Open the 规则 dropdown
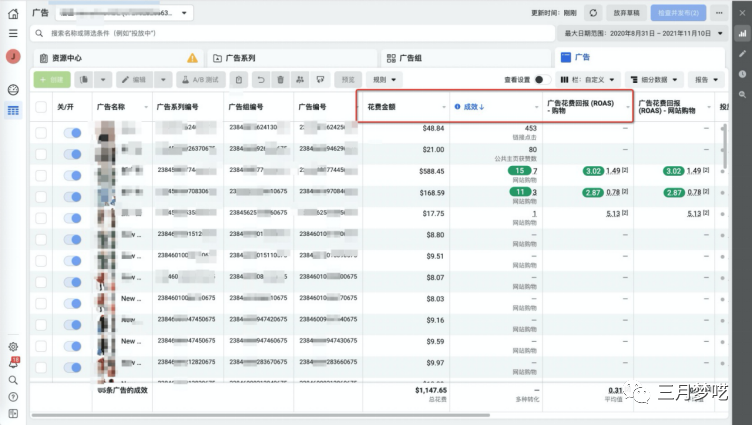753x425 pixels. click(x=385, y=79)
